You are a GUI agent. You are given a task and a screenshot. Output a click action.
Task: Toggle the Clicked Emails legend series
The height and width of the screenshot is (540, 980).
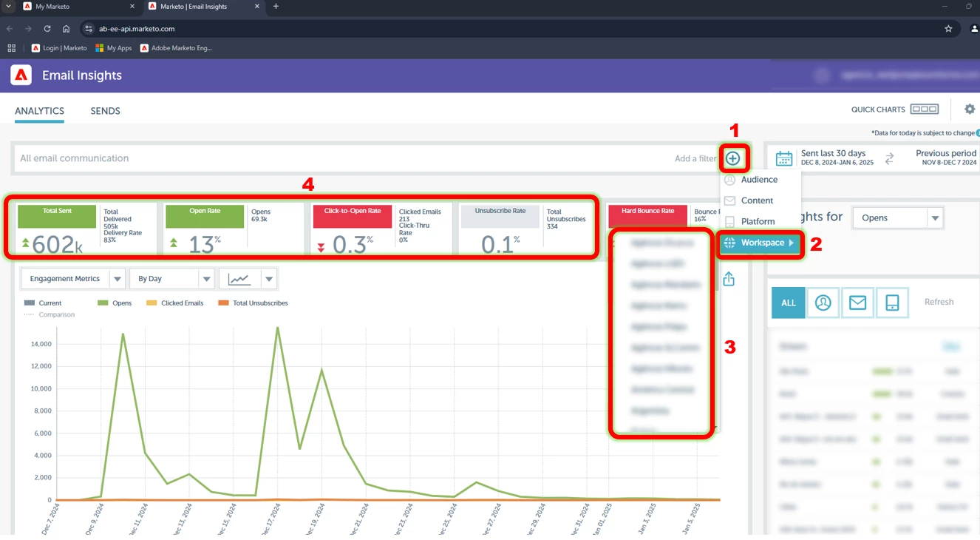174,303
